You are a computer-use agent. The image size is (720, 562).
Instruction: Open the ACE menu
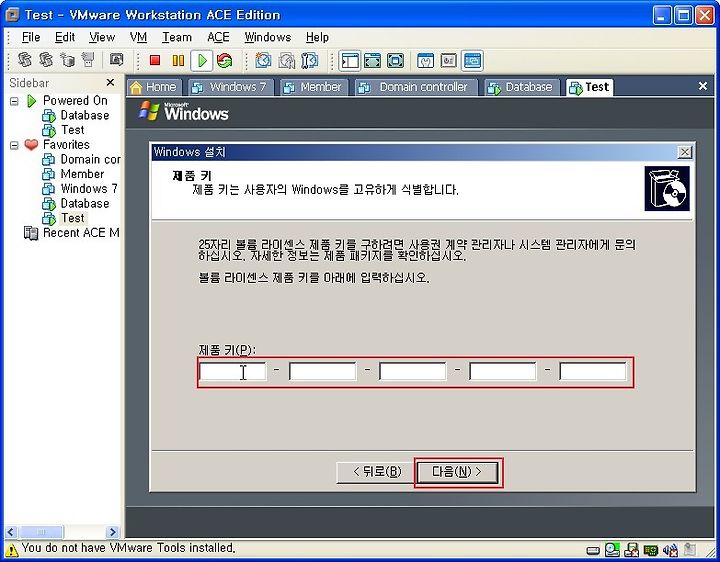point(218,37)
